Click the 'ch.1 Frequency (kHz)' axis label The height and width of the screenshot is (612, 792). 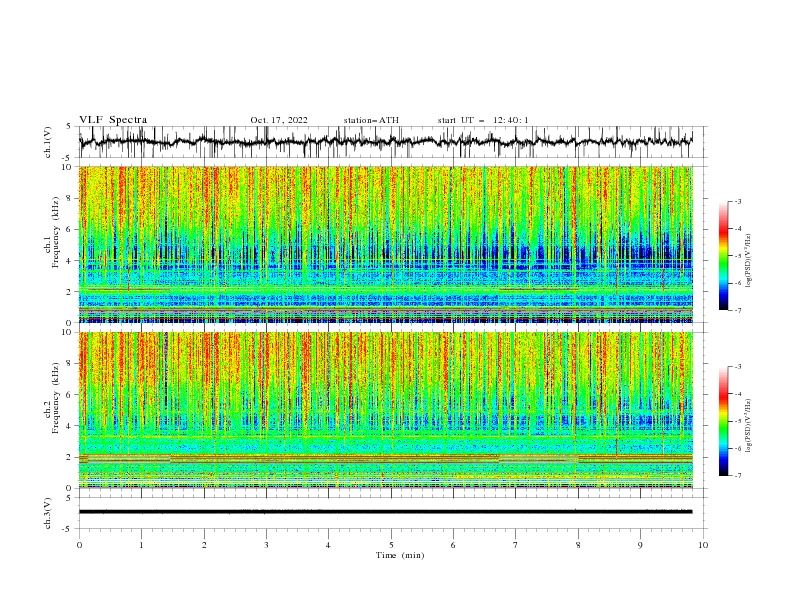52,230
